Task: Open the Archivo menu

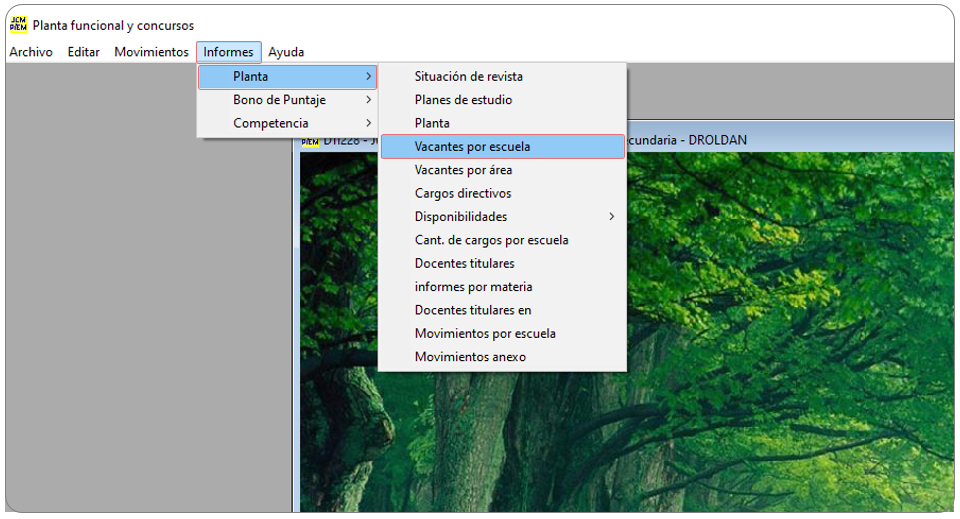Action: click(31, 52)
